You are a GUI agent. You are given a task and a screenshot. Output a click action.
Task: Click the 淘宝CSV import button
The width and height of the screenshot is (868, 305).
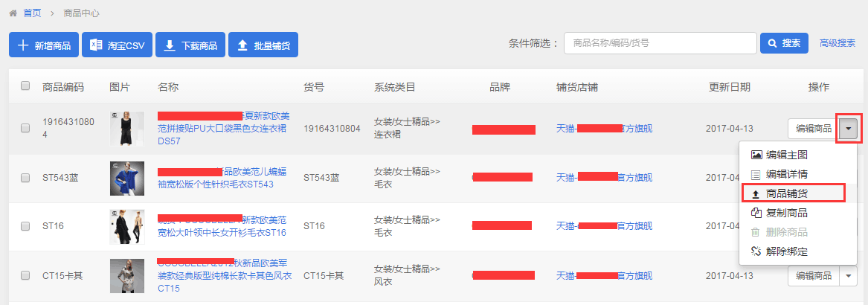click(118, 45)
